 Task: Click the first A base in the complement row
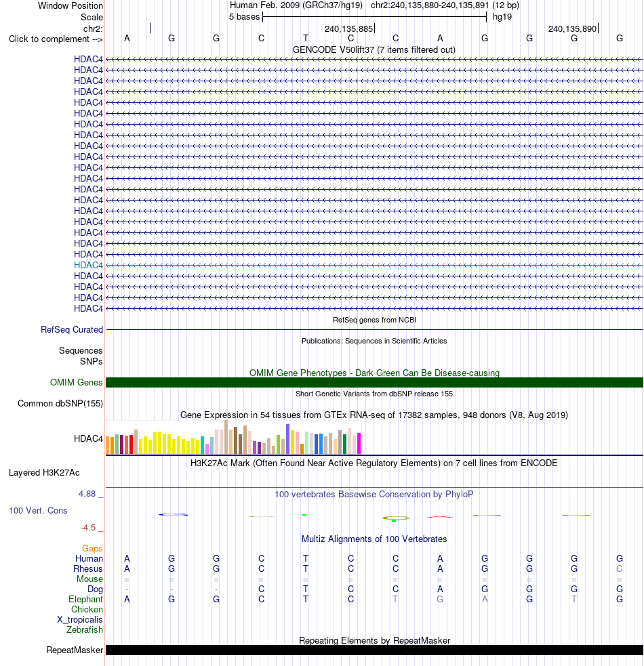(127, 38)
